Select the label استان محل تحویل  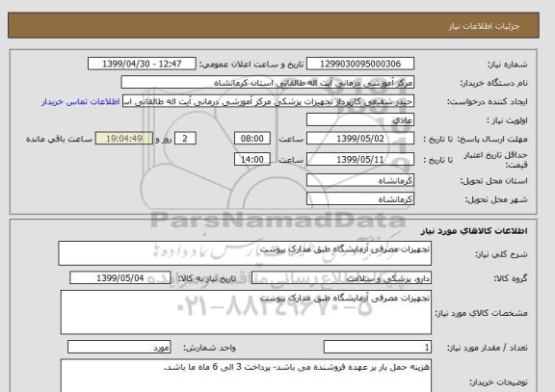click(493, 181)
